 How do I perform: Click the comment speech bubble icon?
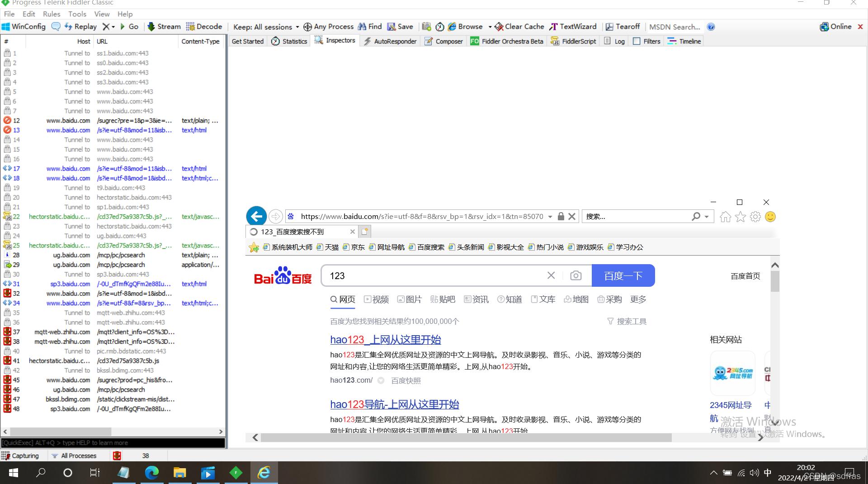(x=56, y=27)
